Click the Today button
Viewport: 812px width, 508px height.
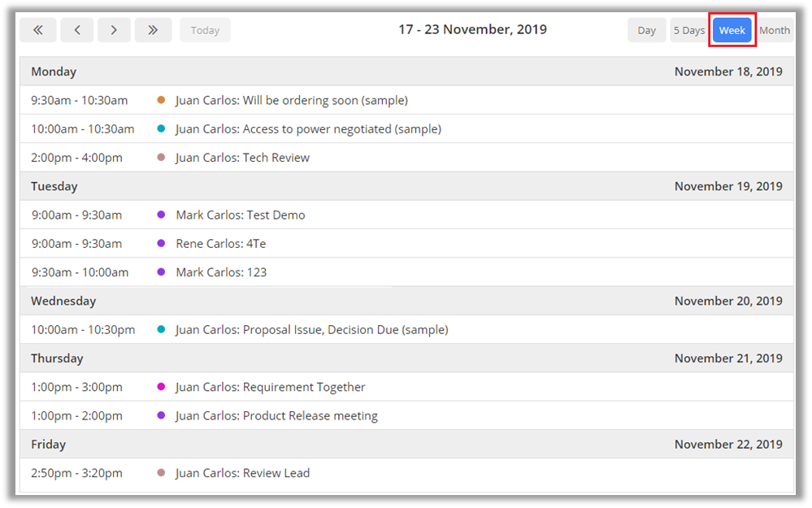[205, 30]
